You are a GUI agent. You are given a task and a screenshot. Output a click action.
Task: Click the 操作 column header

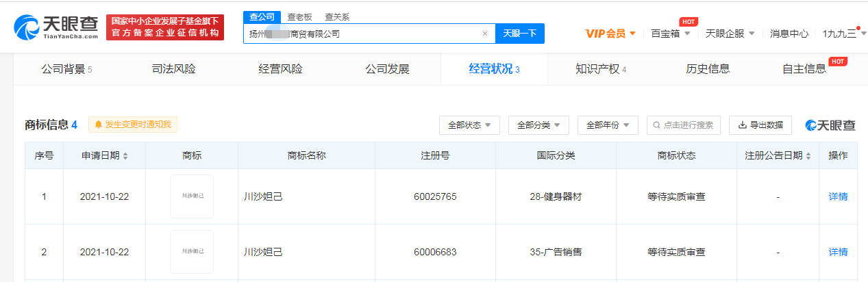point(838,156)
